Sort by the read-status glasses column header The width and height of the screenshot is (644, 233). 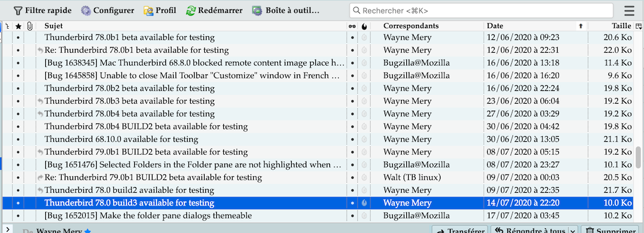pos(352,26)
